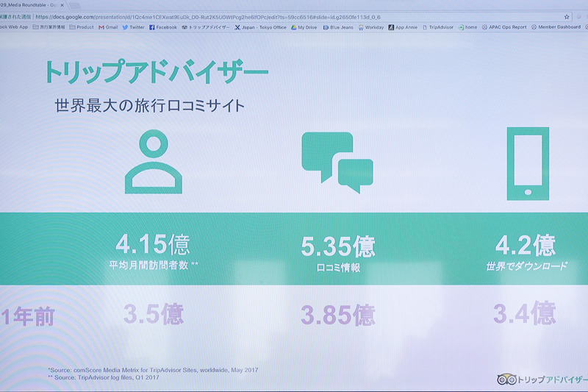Click the 口コミ情報 label
This screenshot has height=392, width=588.
click(x=338, y=268)
